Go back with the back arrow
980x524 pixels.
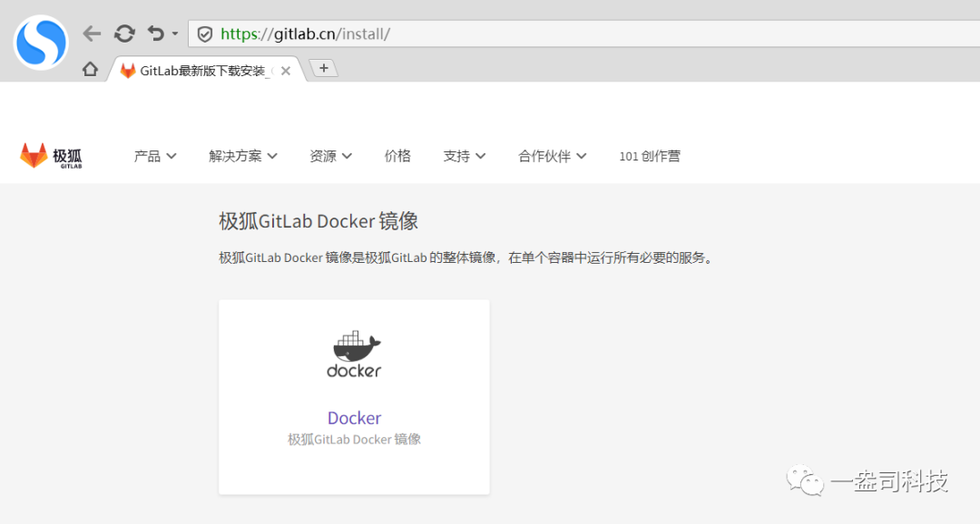pos(92,34)
